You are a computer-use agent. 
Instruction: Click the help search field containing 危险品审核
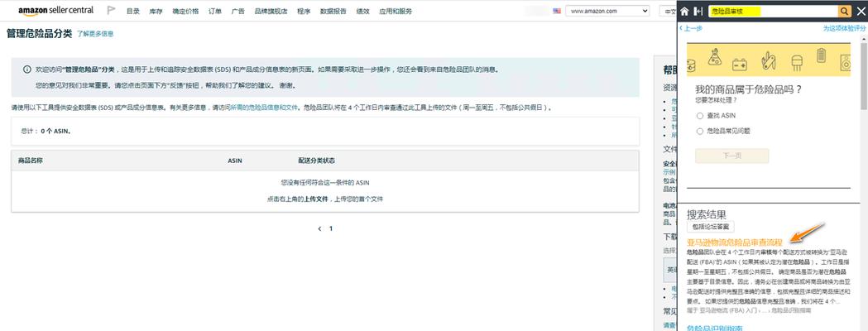pyautogui.click(x=772, y=11)
